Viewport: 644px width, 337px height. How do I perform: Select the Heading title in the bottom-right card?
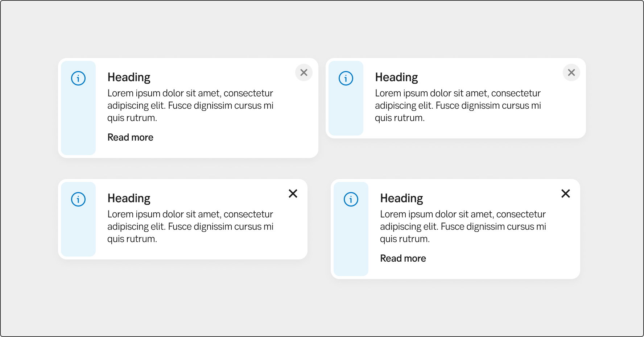coord(402,199)
